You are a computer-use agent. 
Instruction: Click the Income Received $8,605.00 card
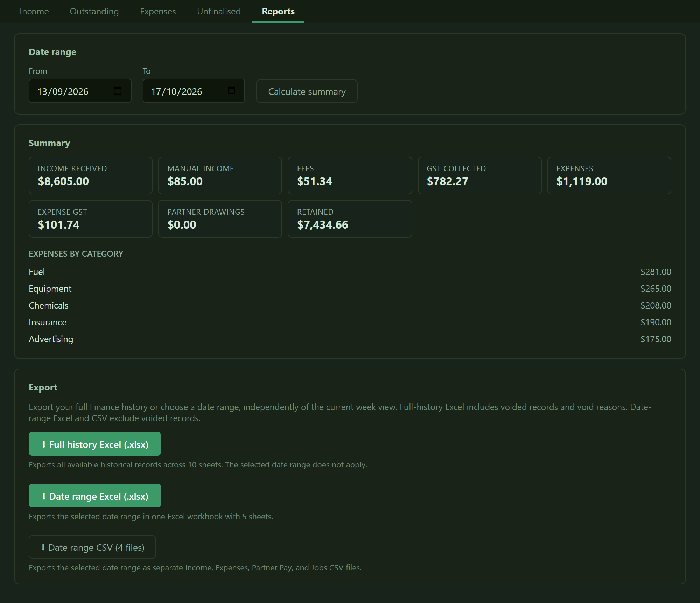pyautogui.click(x=91, y=175)
